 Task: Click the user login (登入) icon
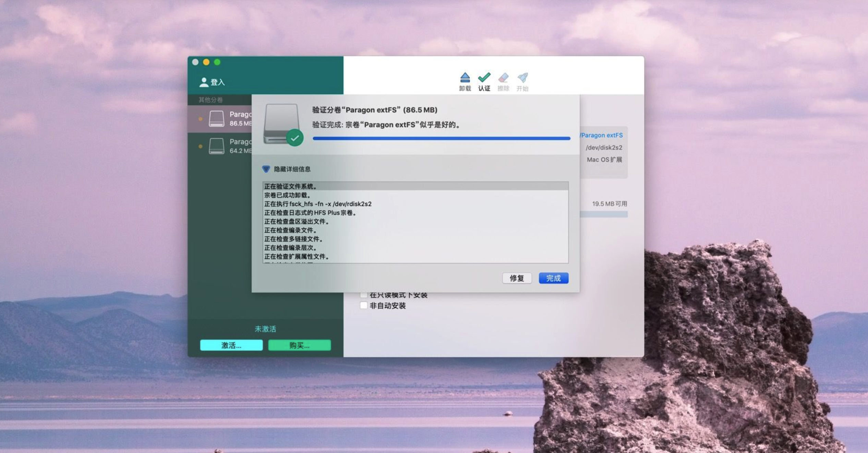(x=204, y=82)
